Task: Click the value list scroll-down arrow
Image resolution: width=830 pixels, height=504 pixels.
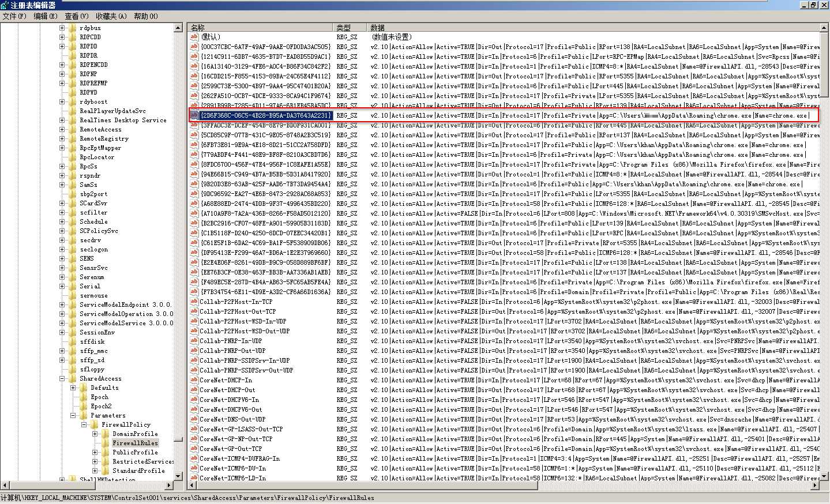Action: (x=824, y=476)
